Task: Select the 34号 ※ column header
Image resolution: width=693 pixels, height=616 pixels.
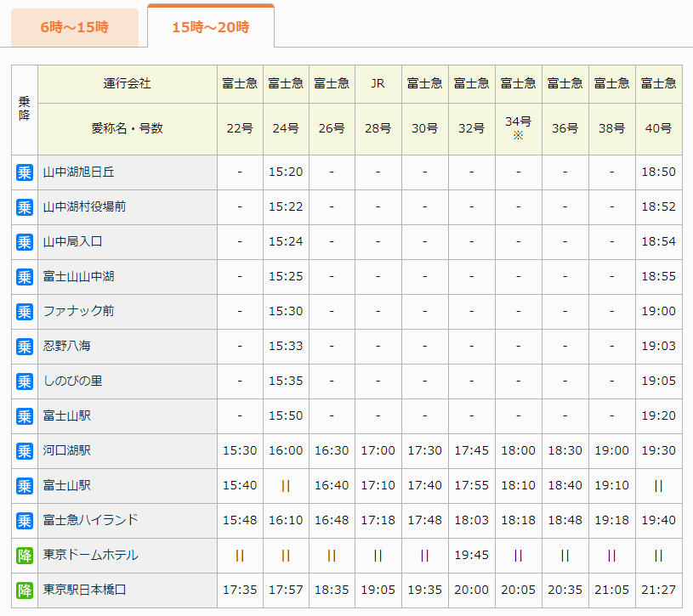Action: [x=519, y=128]
